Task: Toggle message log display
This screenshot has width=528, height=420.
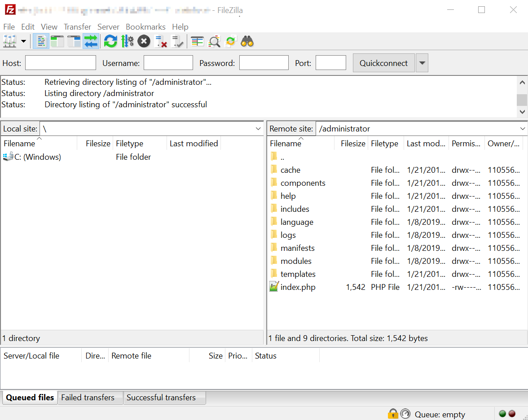Action: (41, 41)
